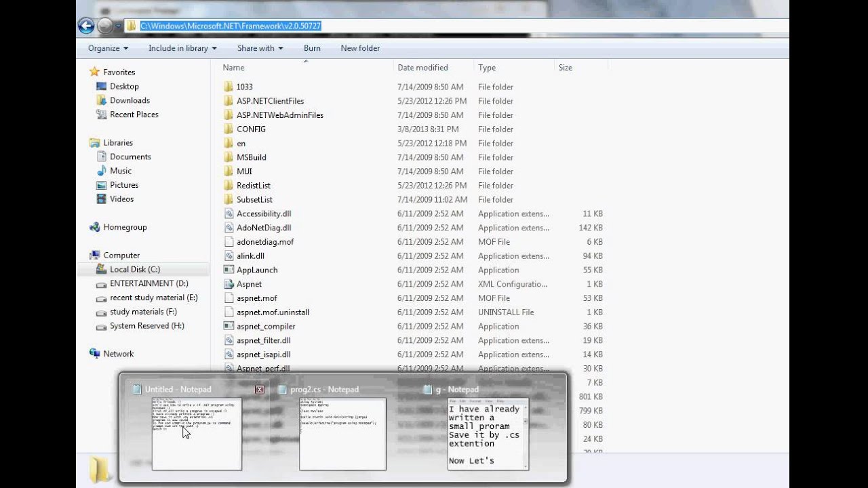
Task: Select the MUI folder icon
Action: [229, 171]
